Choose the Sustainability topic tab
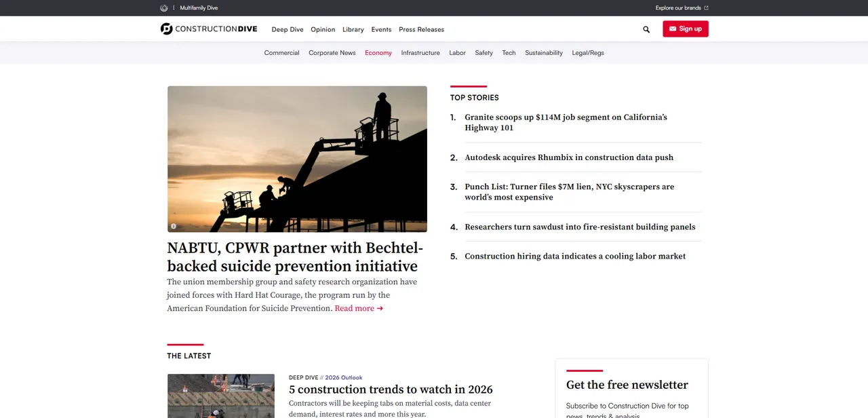 click(544, 53)
